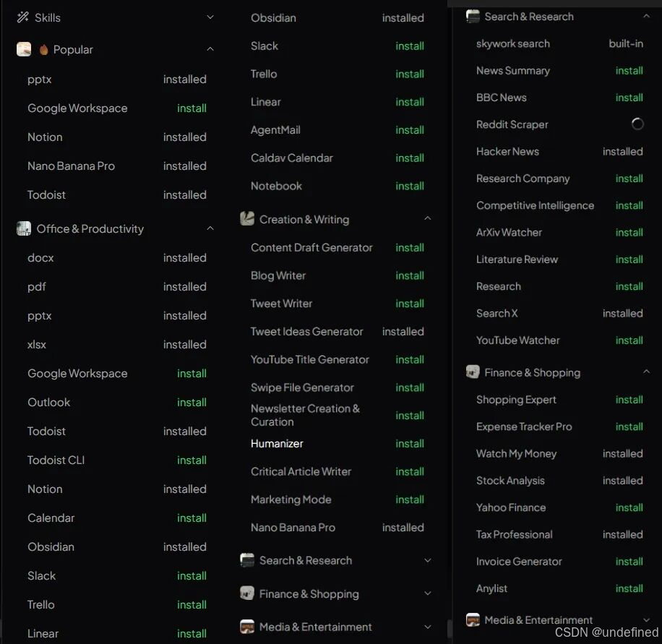This screenshot has height=644, width=662.
Task: Click the built-in label beside skywork search
Action: (626, 43)
